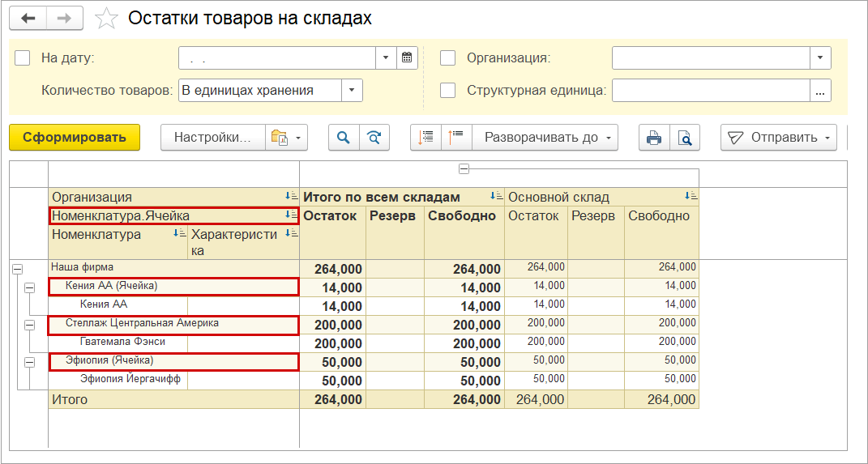
Task: Open print preview icon
Action: tap(686, 137)
